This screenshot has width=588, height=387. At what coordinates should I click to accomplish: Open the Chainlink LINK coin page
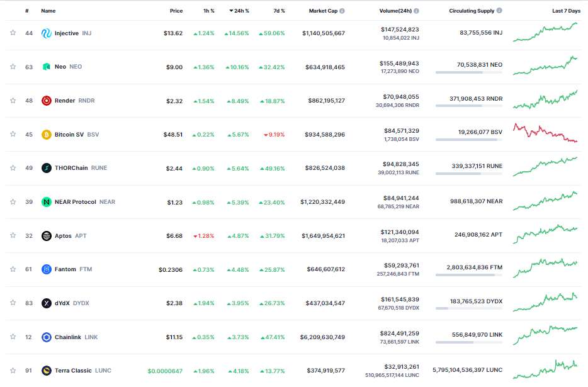point(76,337)
